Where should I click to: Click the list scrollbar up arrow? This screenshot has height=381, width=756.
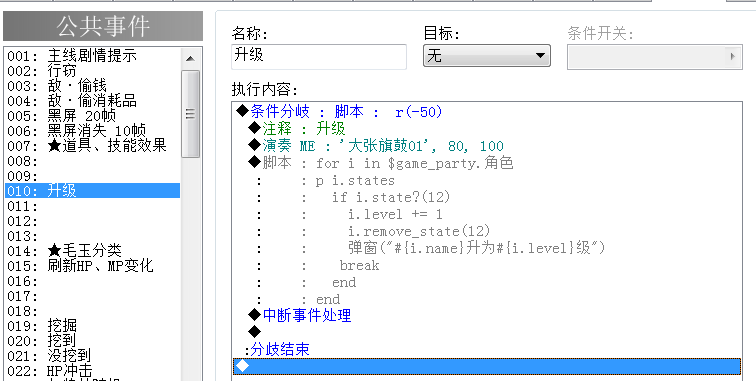tap(190, 59)
